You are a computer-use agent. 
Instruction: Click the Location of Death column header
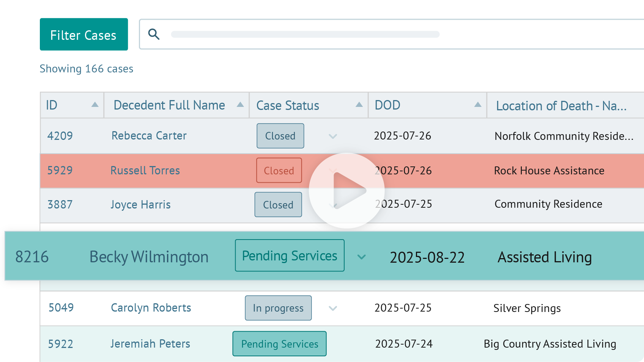pyautogui.click(x=561, y=105)
